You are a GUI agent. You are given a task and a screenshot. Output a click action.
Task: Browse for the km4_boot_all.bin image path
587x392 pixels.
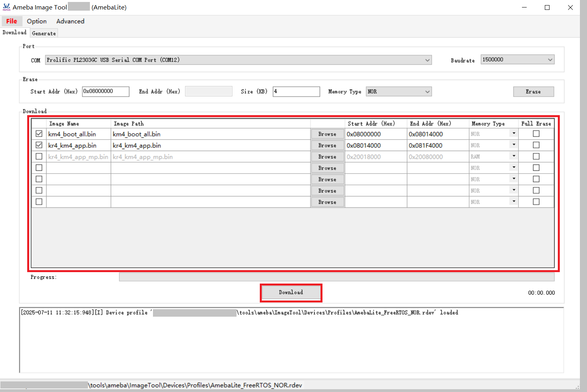click(x=327, y=134)
